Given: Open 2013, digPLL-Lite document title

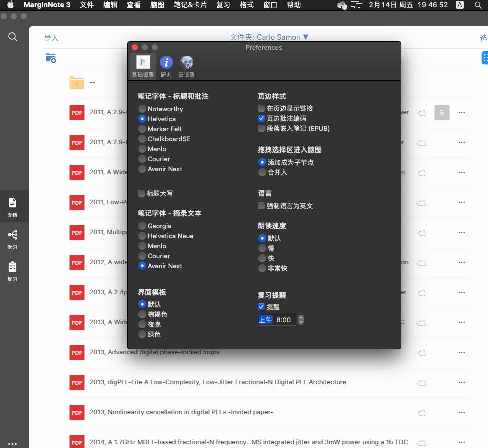Looking at the screenshot, I should (x=218, y=382).
